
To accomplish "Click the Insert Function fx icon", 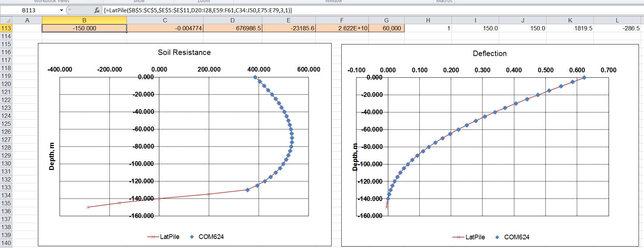I will click(x=97, y=10).
